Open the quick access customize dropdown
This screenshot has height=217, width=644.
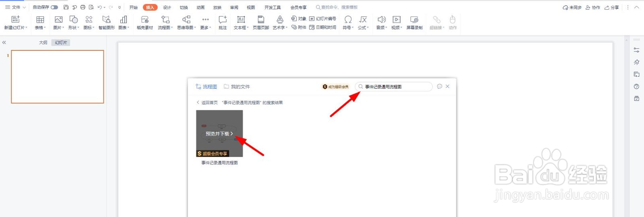click(x=120, y=7)
